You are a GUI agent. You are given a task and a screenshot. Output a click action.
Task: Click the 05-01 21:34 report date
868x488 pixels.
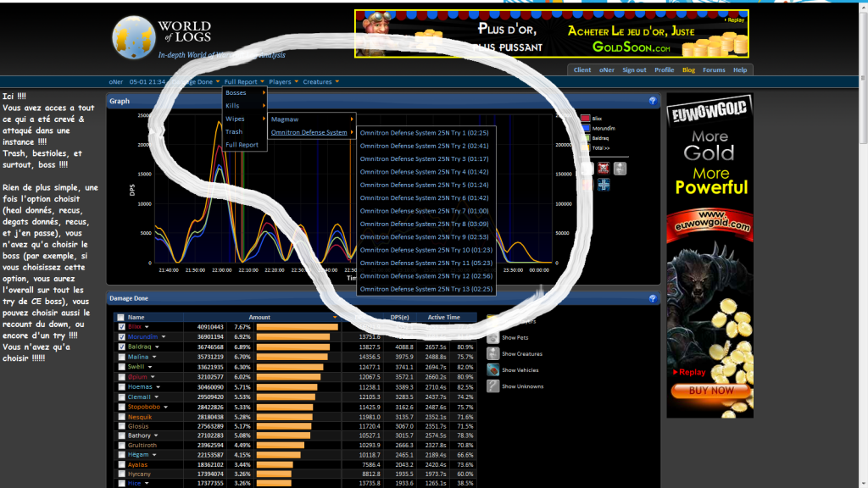[147, 82]
